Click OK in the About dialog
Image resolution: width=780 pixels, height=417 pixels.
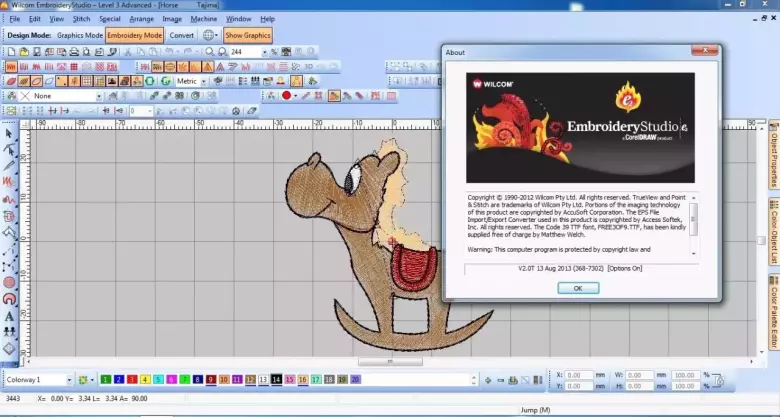click(x=578, y=288)
